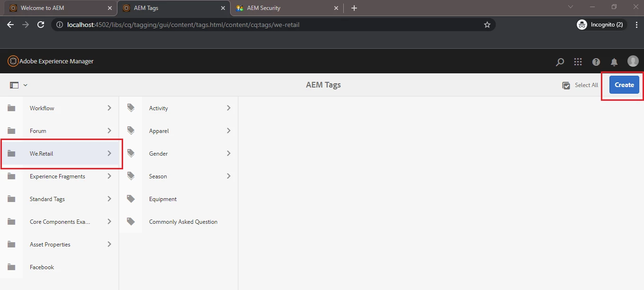Click the browser address bar URL
Screen dimensions: 644x290
[x=184, y=25]
